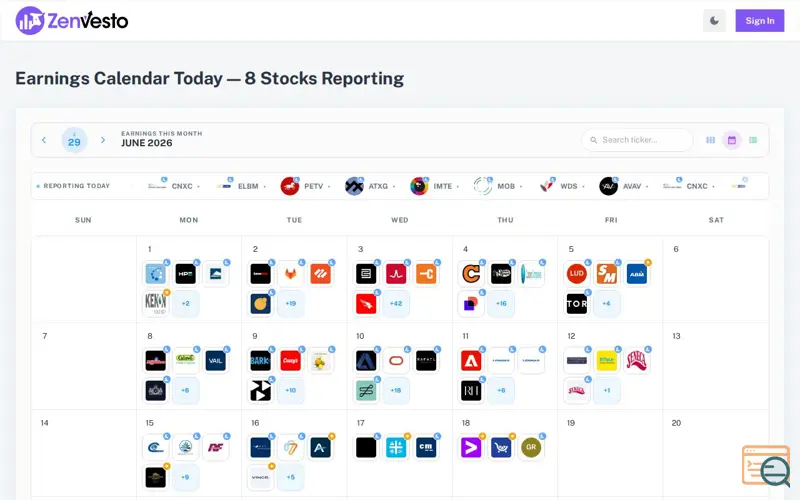This screenshot has width=800, height=500.
Task: Open VAIL logo on June 8
Action: click(215, 361)
